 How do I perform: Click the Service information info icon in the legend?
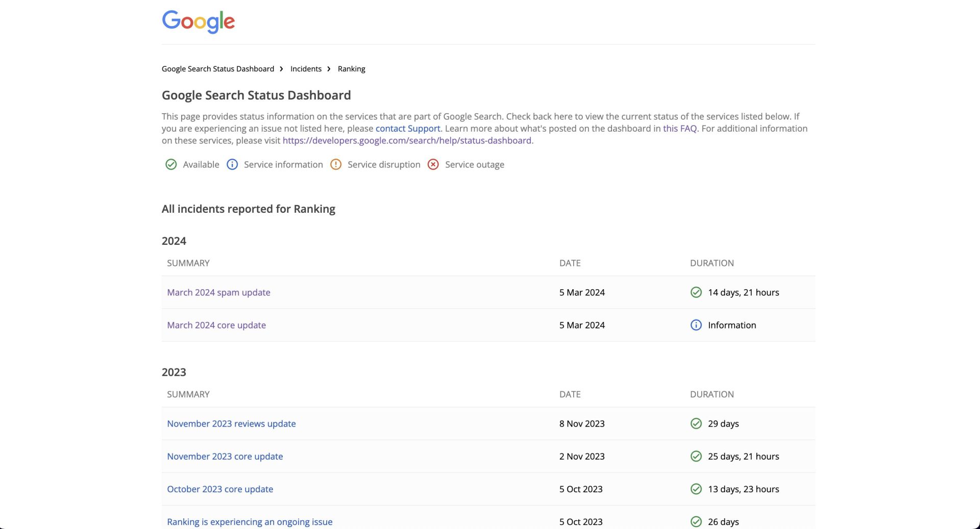[232, 164]
